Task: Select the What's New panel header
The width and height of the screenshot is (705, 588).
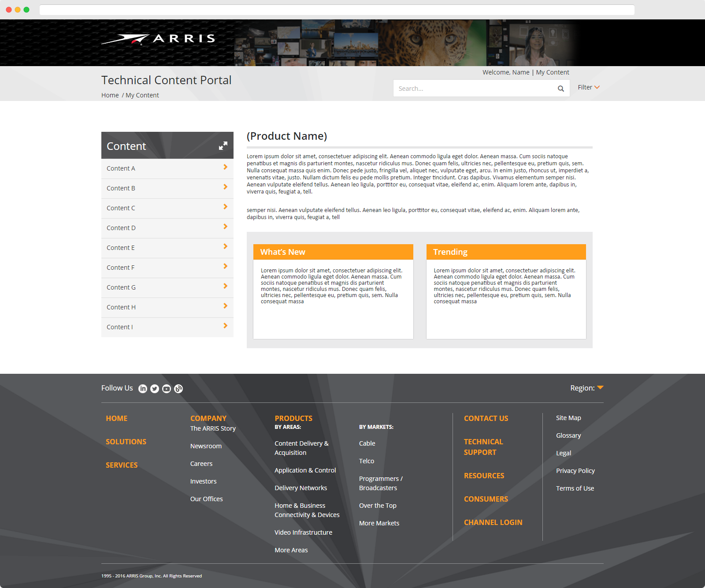Action: pyautogui.click(x=333, y=252)
